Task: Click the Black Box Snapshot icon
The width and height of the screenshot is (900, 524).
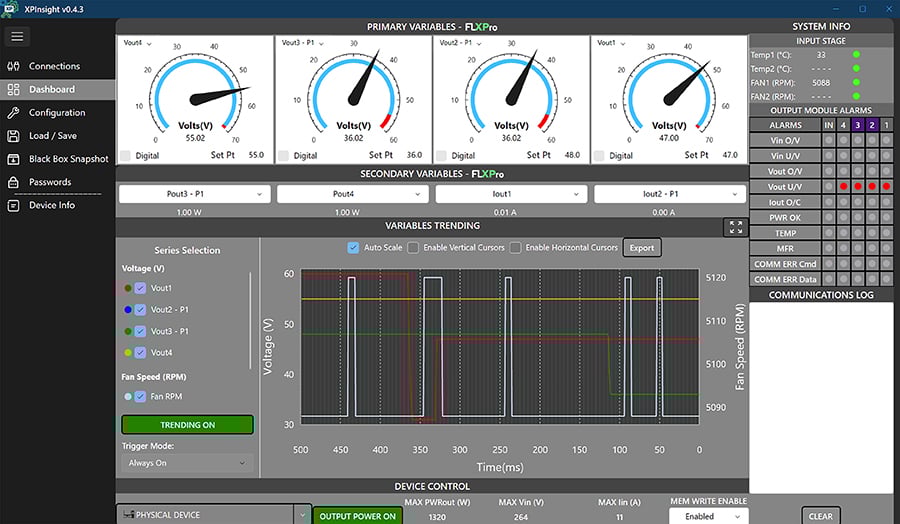Action: pyautogui.click(x=13, y=159)
